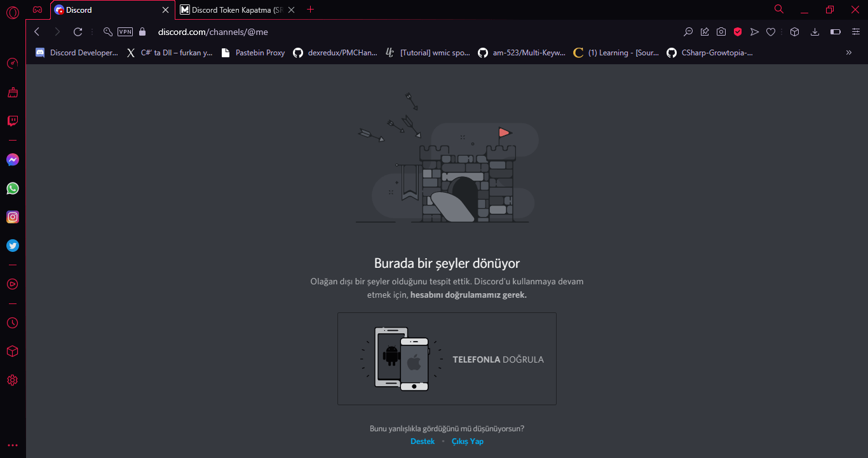Open Instagram in the sidebar
868x458 pixels.
(12, 217)
